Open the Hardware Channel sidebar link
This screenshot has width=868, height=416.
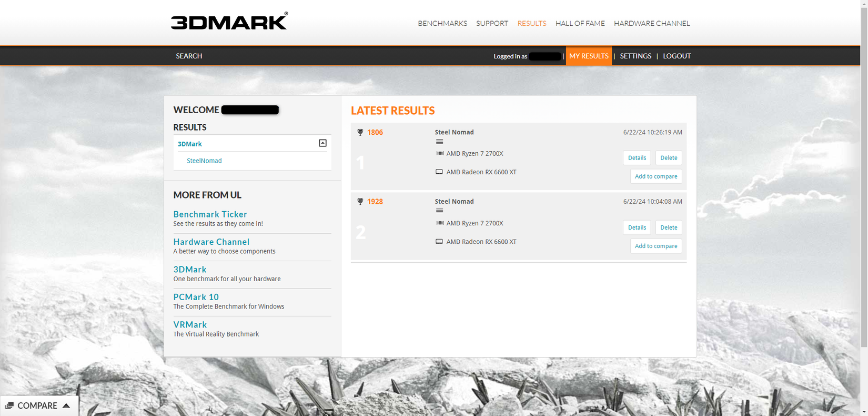(211, 242)
